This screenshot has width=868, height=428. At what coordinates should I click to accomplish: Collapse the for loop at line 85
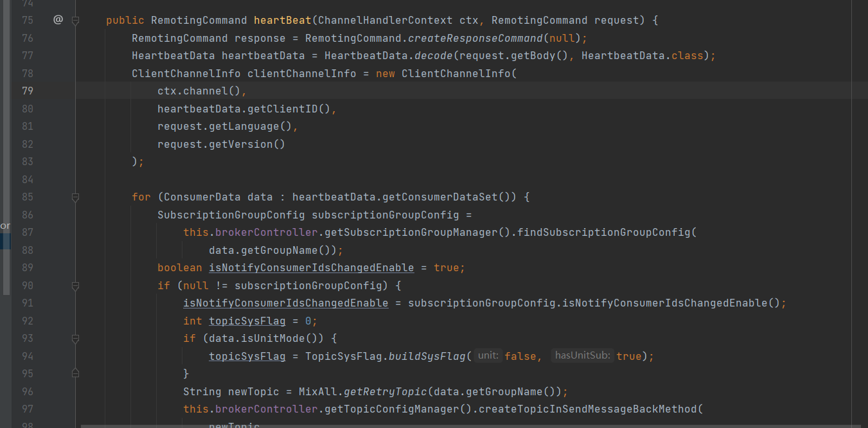75,197
